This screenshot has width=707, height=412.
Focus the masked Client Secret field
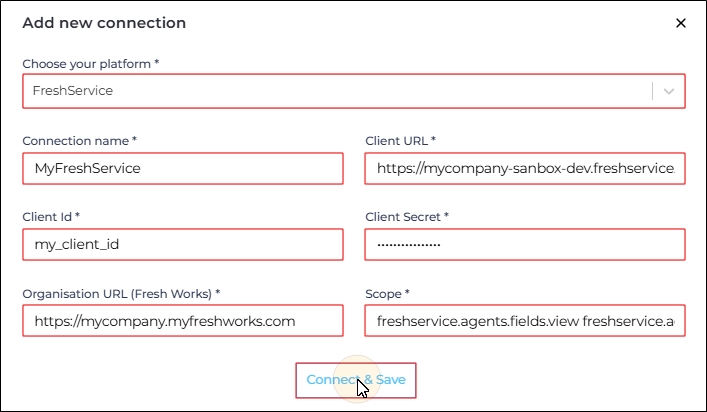[x=525, y=244]
